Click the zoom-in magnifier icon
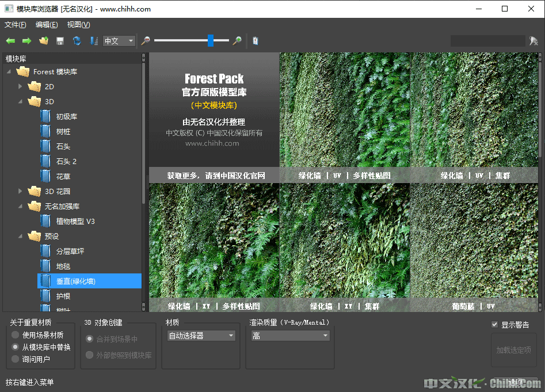The image size is (545, 392). click(237, 41)
